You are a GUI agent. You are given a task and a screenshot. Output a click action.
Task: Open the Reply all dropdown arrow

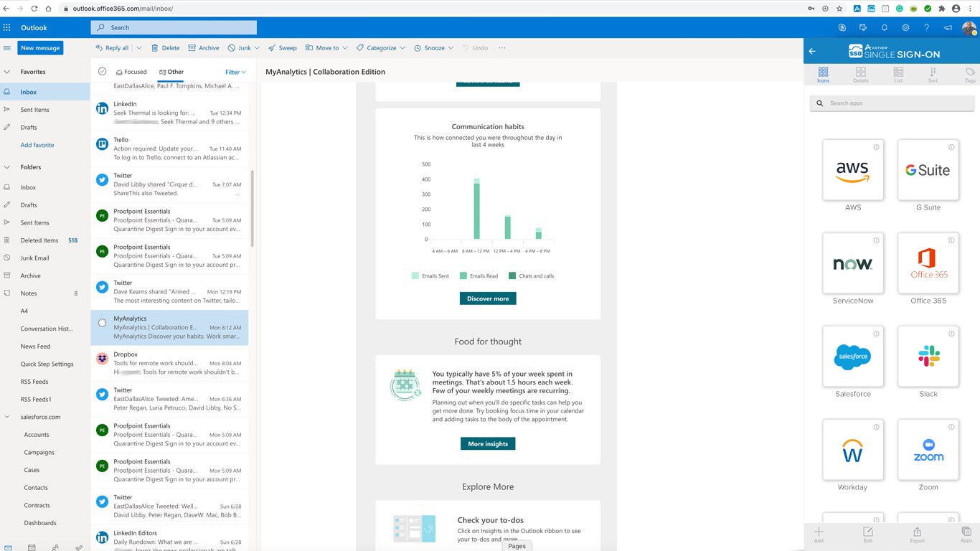tap(138, 48)
